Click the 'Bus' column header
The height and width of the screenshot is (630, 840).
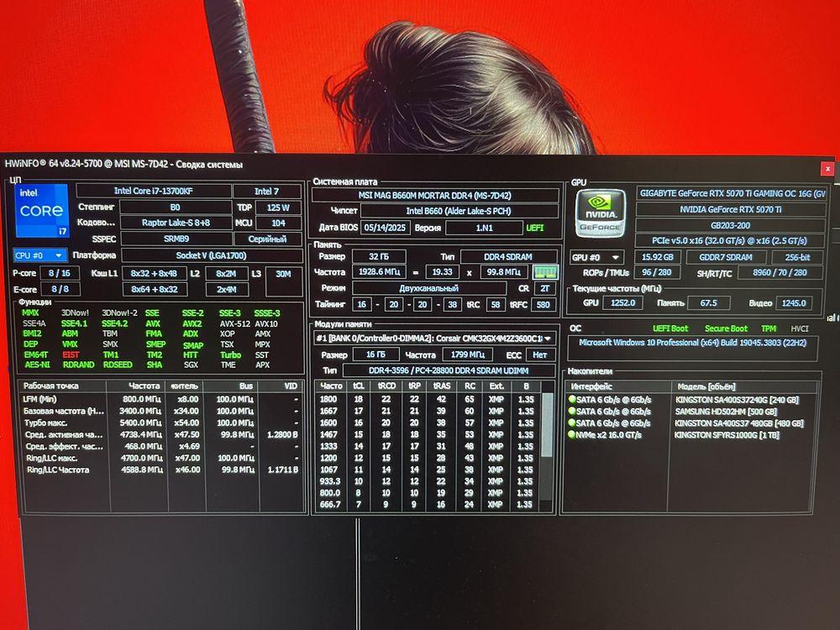click(x=232, y=386)
